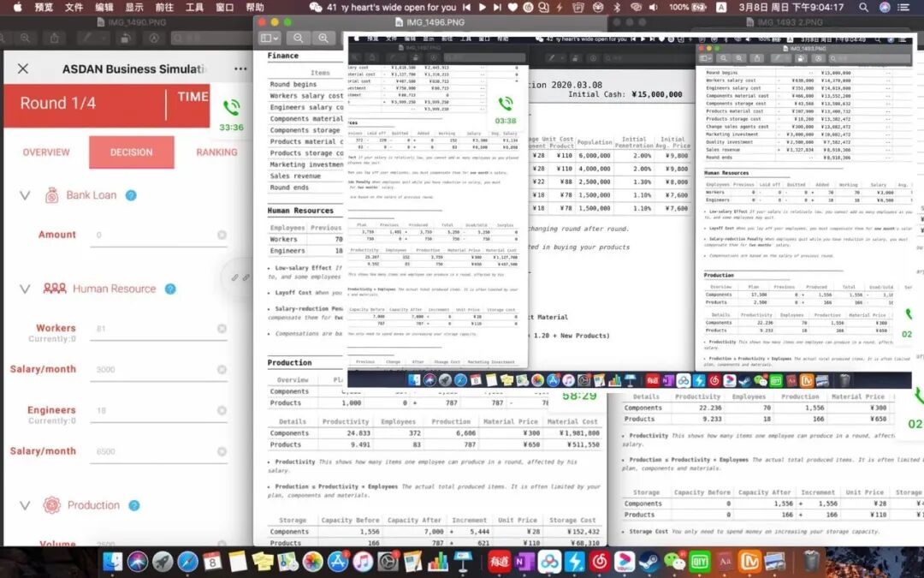Open Bluetooth status in menu bar

coord(617,7)
